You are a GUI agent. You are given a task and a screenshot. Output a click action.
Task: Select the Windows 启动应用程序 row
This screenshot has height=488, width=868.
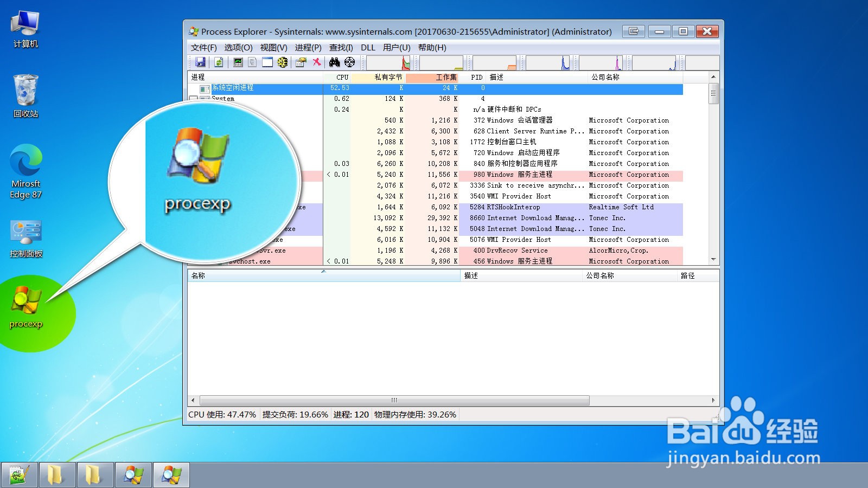[436, 153]
